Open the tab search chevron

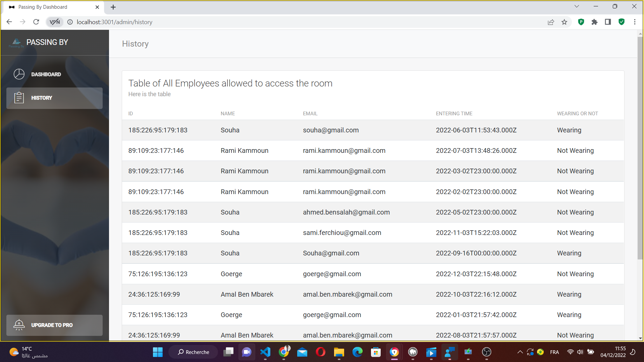pyautogui.click(x=577, y=6)
